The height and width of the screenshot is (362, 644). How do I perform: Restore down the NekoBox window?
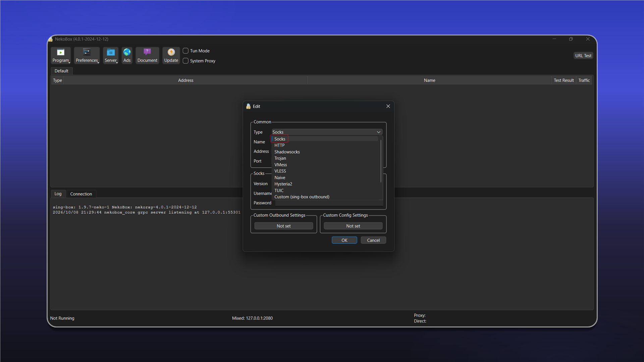(x=571, y=39)
